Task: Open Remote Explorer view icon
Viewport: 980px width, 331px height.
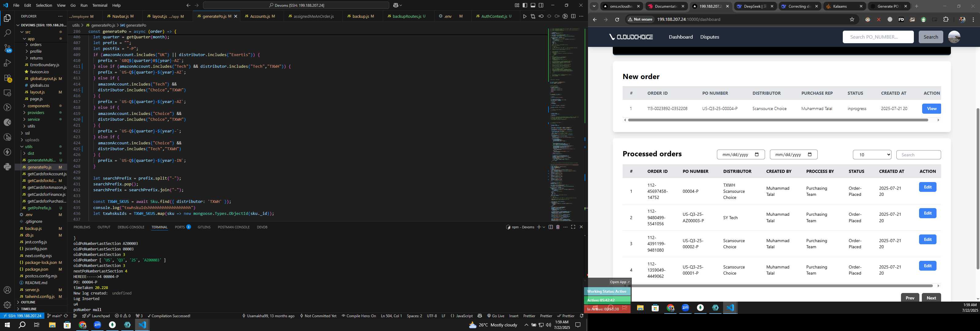Action: (x=7, y=93)
